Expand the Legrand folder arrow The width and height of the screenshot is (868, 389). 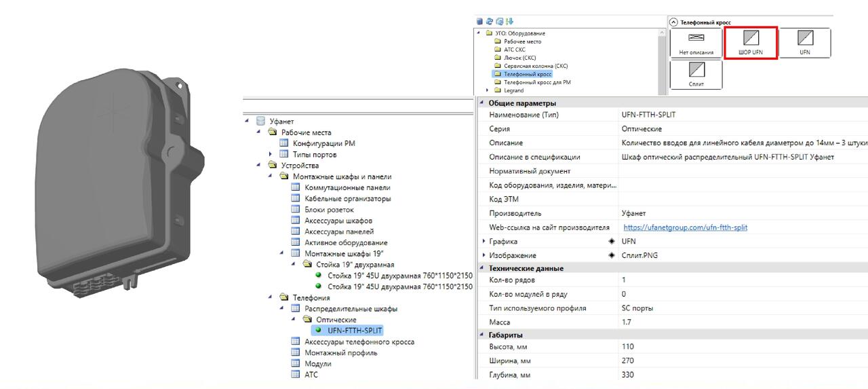coord(488,90)
